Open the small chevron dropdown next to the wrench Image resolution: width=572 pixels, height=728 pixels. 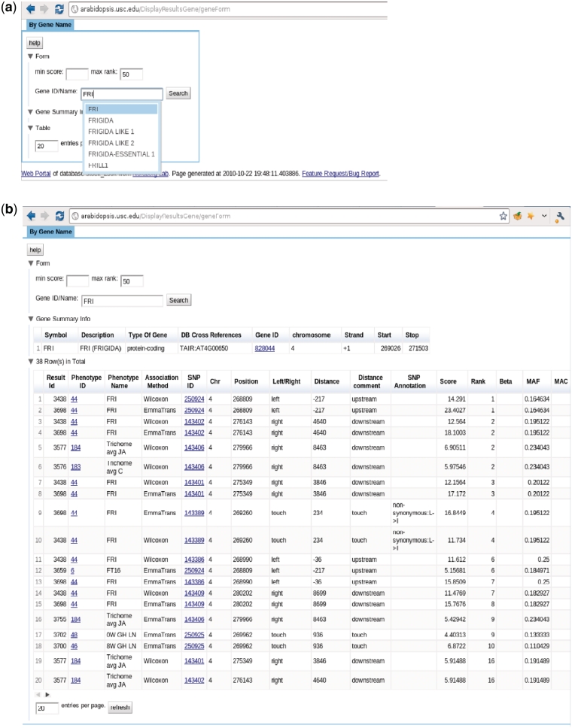544,216
